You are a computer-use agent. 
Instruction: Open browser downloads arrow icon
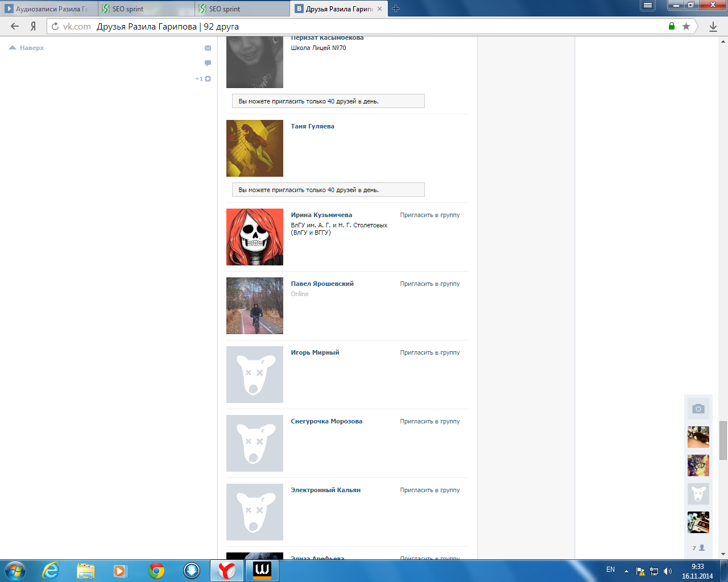pos(713,27)
